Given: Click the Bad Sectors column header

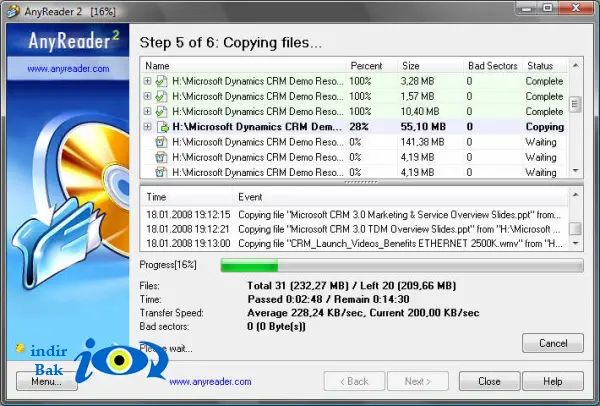Looking at the screenshot, I should coord(492,66).
